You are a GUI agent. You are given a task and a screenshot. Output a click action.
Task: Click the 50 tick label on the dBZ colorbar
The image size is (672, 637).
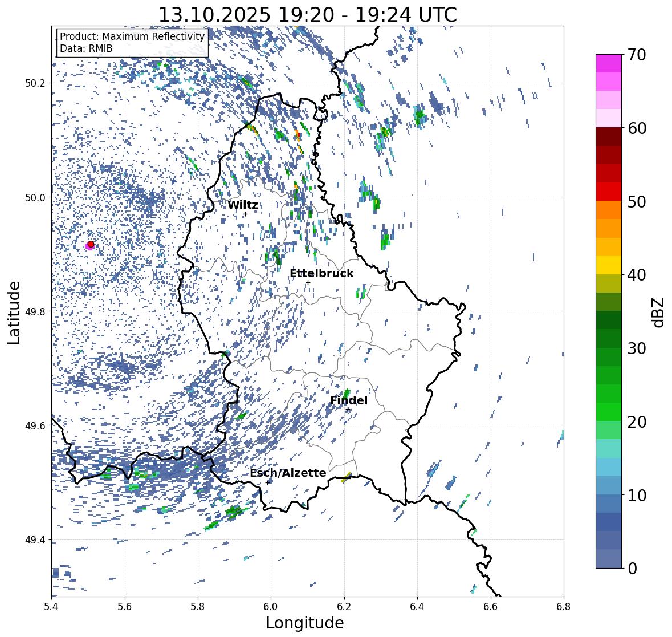click(637, 201)
